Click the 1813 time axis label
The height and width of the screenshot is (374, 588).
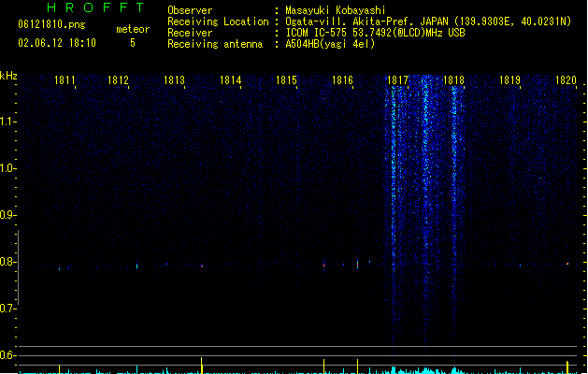tap(175, 80)
